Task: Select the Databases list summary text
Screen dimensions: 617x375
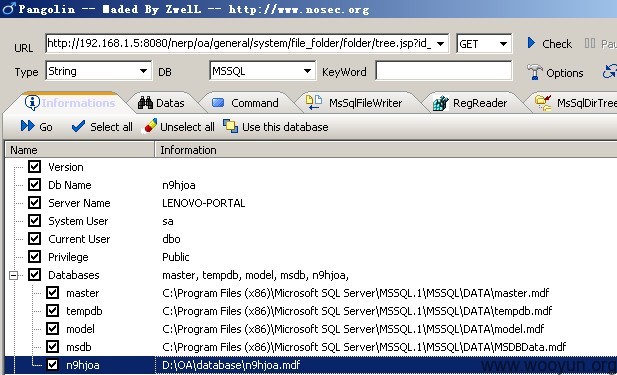Action: click(255, 275)
